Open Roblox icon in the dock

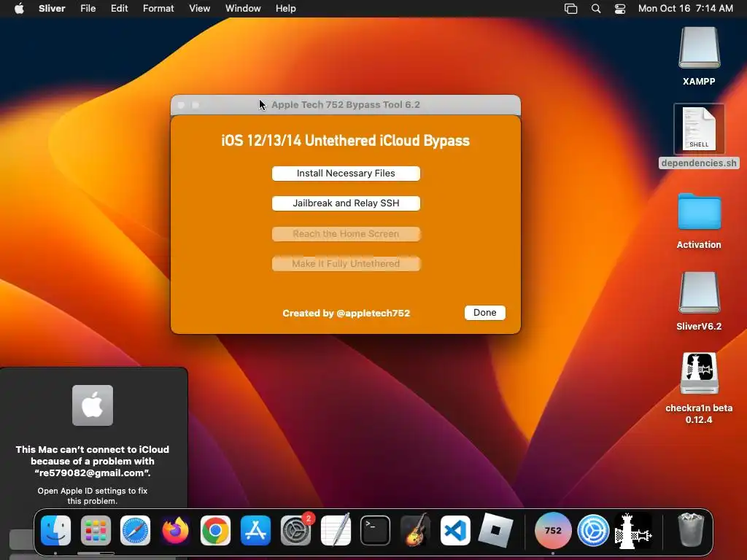click(x=495, y=530)
